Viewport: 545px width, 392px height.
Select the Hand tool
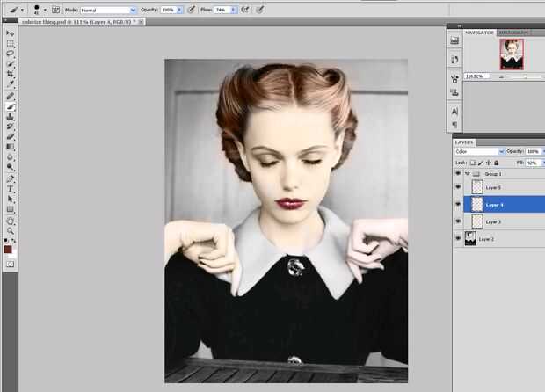(x=10, y=221)
